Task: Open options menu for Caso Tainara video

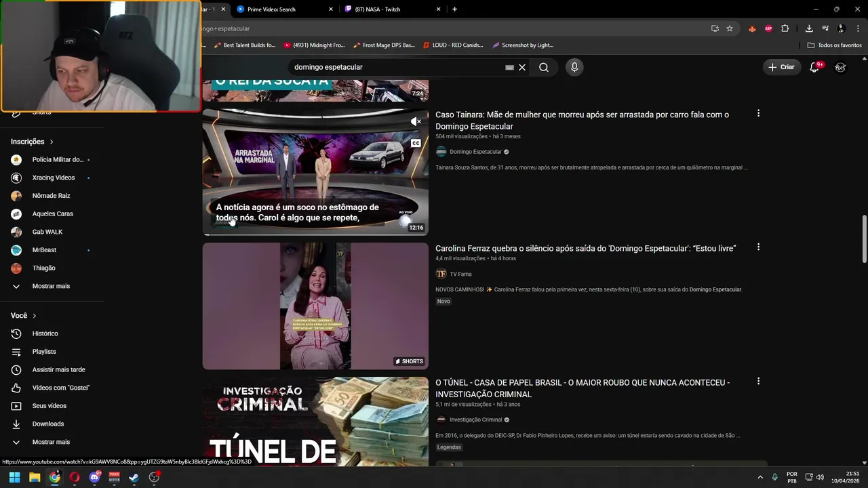Action: coord(758,113)
